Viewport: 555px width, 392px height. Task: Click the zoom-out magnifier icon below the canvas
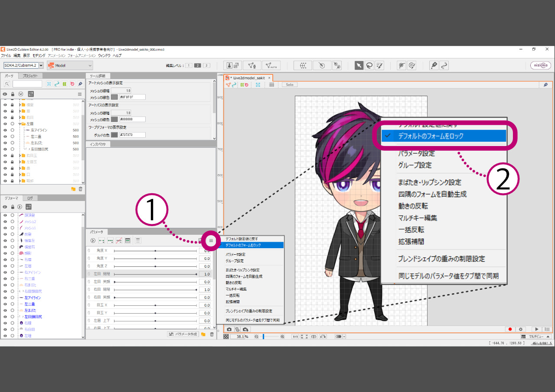click(x=256, y=337)
